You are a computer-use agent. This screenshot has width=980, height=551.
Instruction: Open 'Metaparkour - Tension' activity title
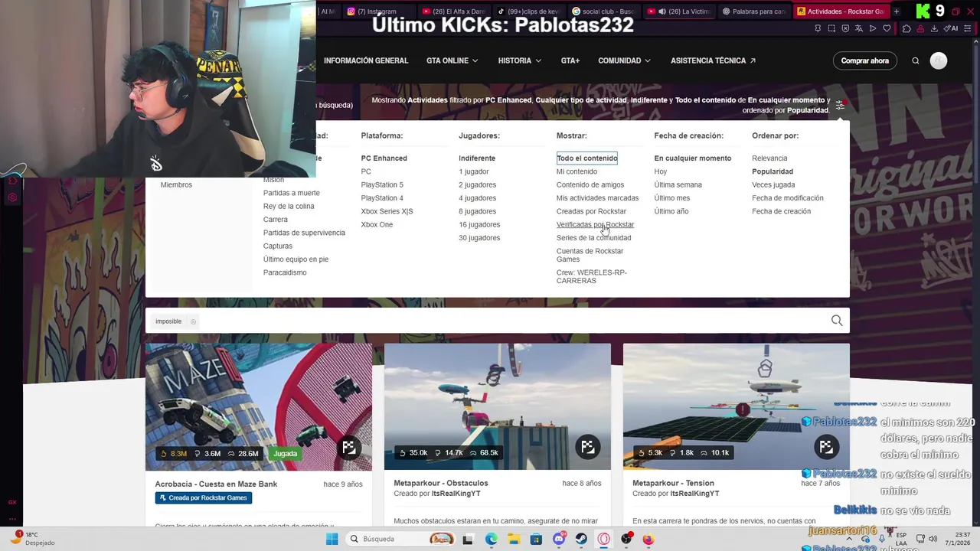(x=673, y=484)
